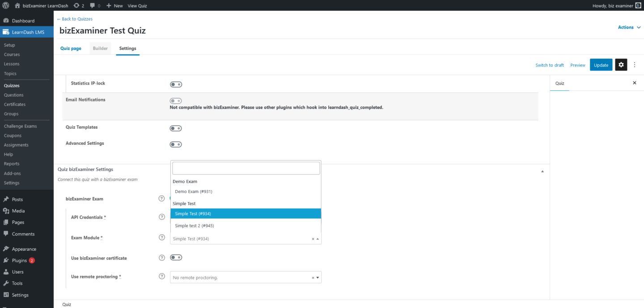Viewport: 644px width, 308px height.
Task: Click the help icon beside bizExaminer Exam
Action: (161, 198)
